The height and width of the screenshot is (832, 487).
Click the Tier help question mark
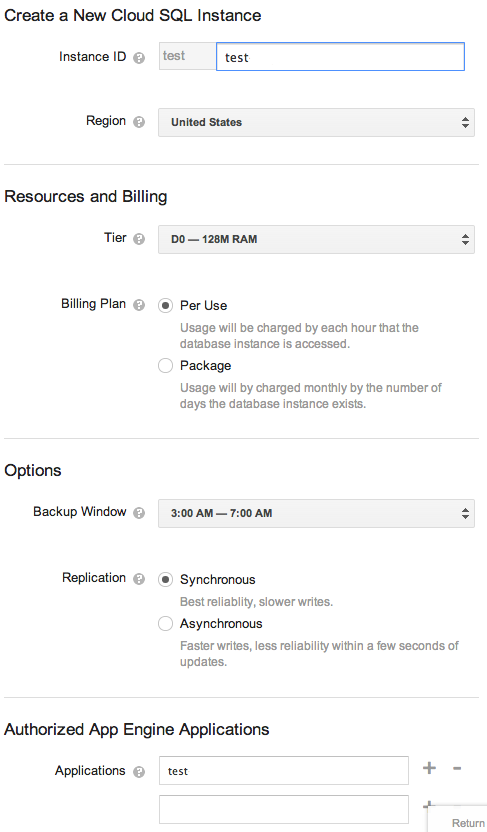point(139,239)
